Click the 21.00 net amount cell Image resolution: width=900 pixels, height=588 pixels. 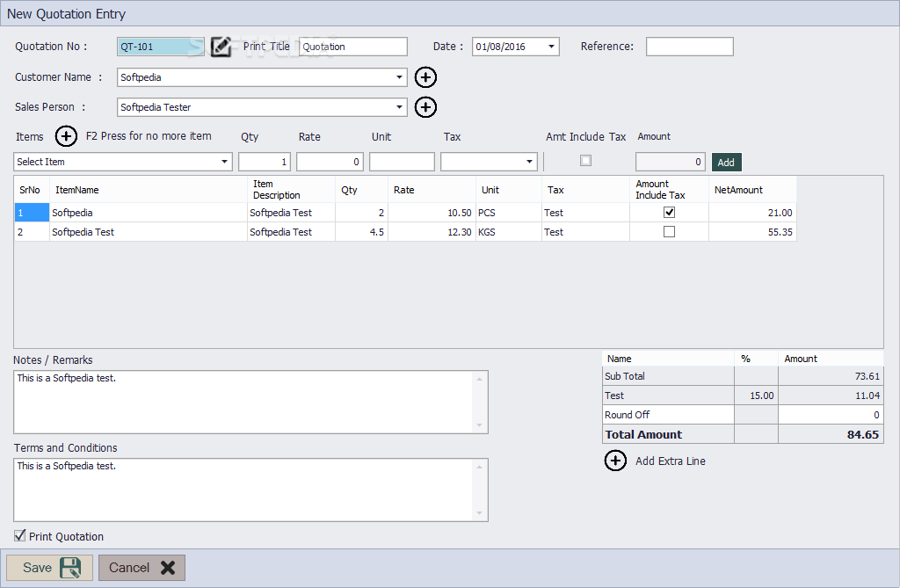(x=752, y=213)
